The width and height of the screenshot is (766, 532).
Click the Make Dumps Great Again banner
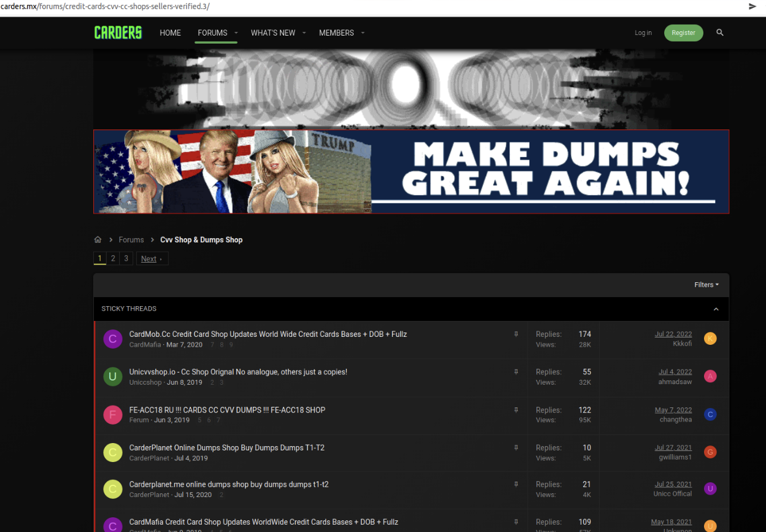(411, 172)
